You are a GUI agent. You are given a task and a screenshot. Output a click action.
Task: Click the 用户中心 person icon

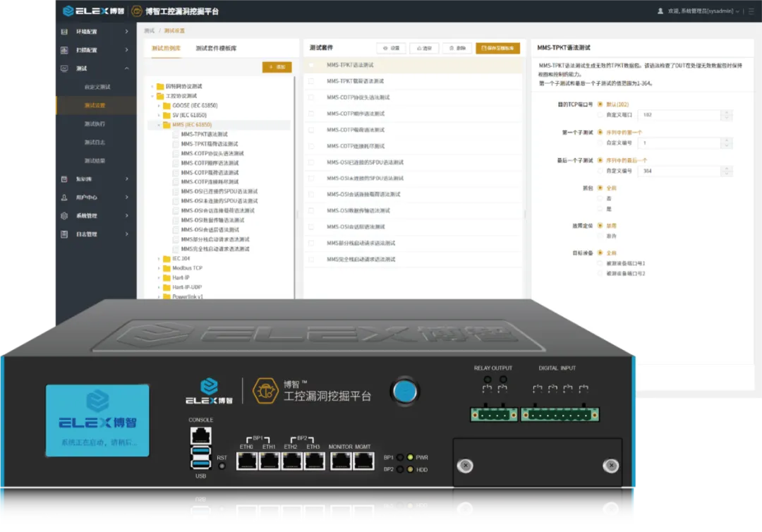click(x=64, y=198)
